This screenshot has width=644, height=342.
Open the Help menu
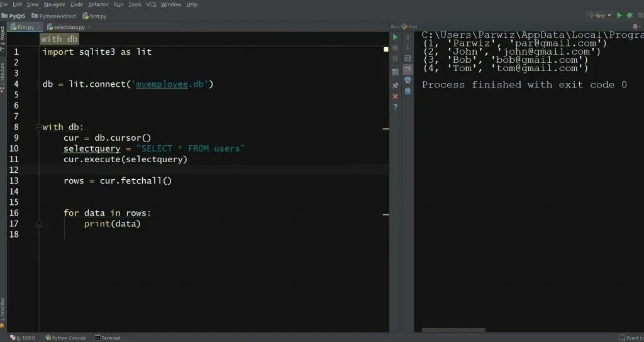[192, 4]
